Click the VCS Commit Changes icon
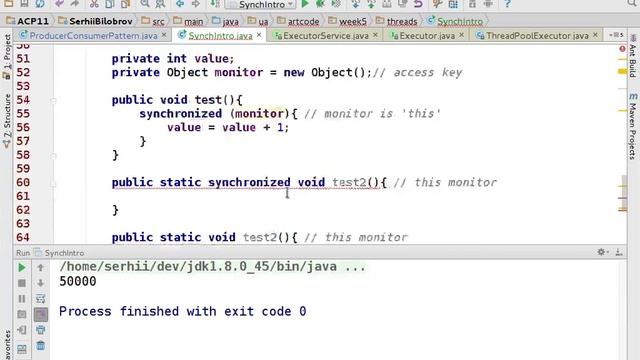The image size is (640, 360). [x=371, y=4]
